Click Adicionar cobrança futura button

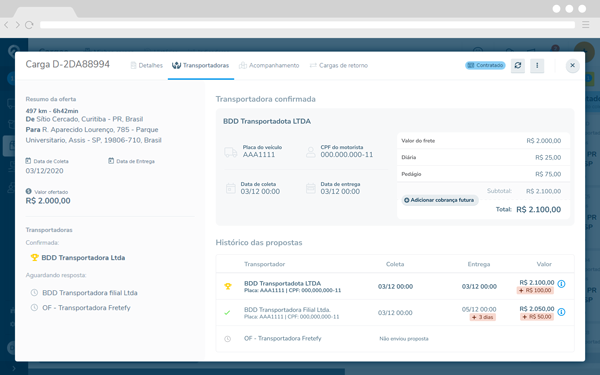[439, 200]
